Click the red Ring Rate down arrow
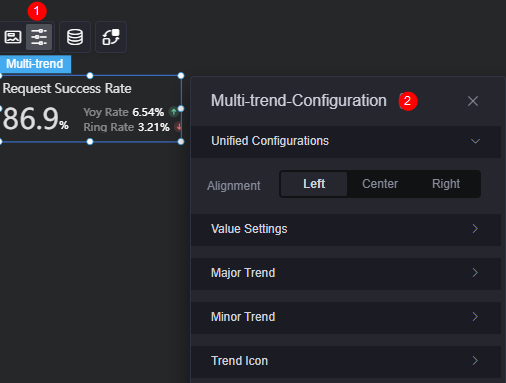 178,127
